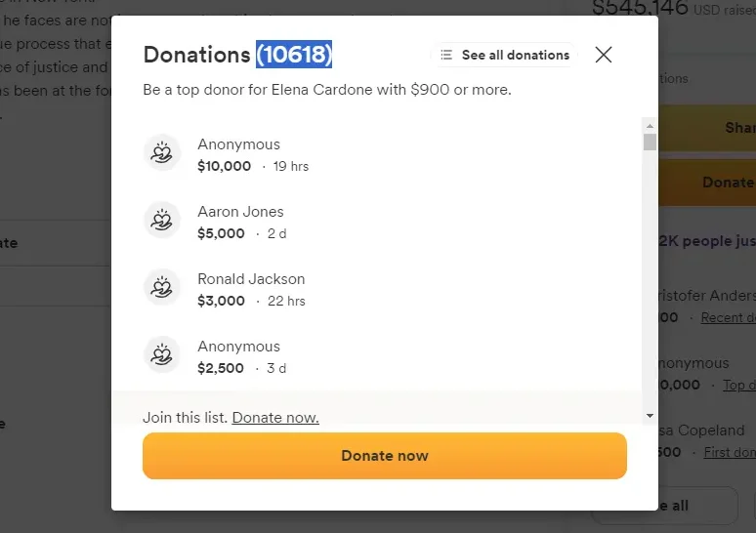756x533 pixels.
Task: Click the avatar icon for Anonymous $2,500
Action: [x=162, y=354]
